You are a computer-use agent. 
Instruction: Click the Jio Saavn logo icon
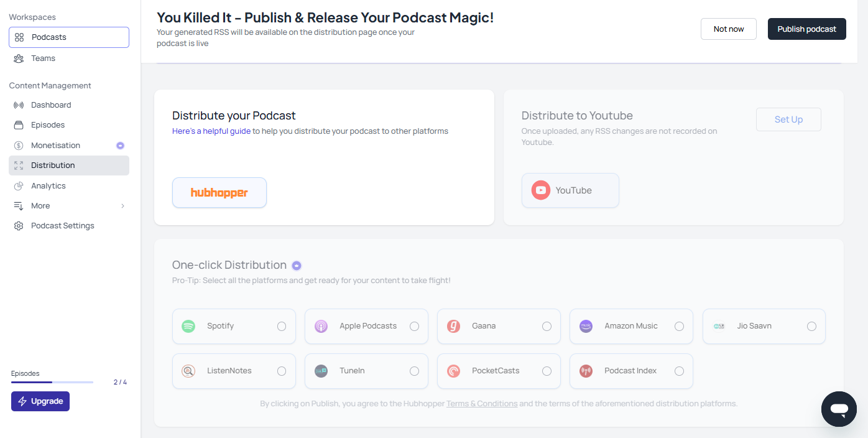(x=719, y=326)
